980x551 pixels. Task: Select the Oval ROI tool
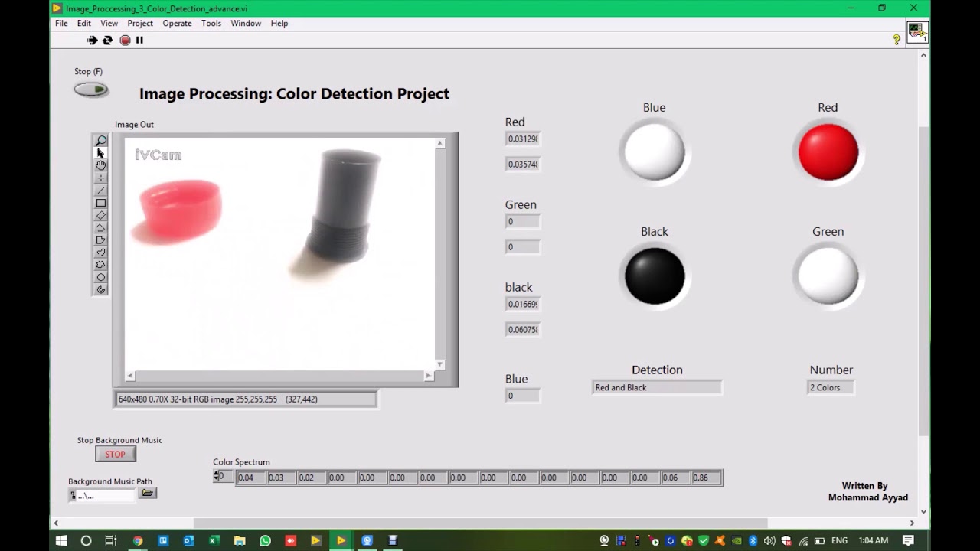[x=100, y=277]
